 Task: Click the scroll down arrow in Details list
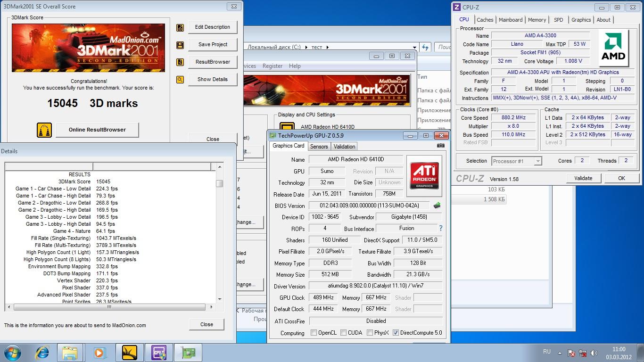219,299
